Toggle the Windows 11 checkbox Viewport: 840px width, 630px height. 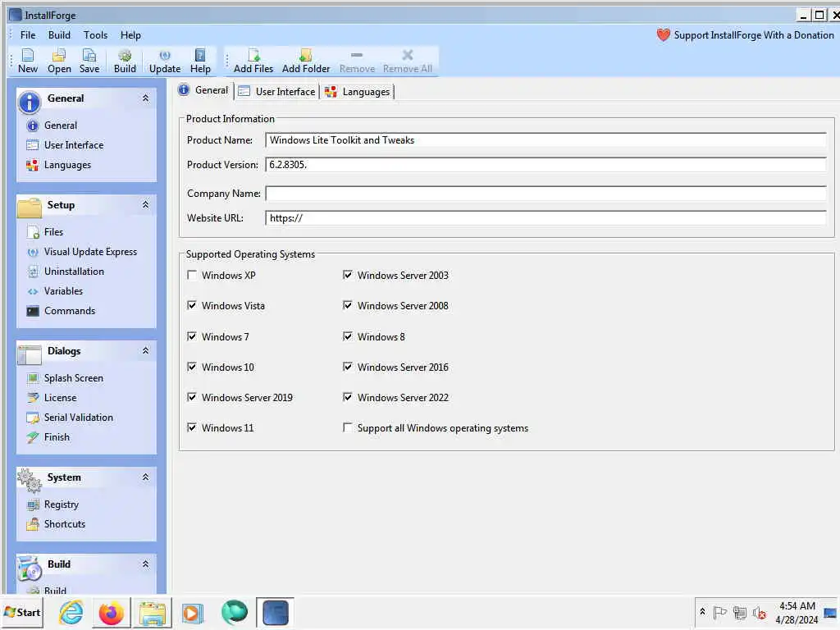(x=192, y=428)
